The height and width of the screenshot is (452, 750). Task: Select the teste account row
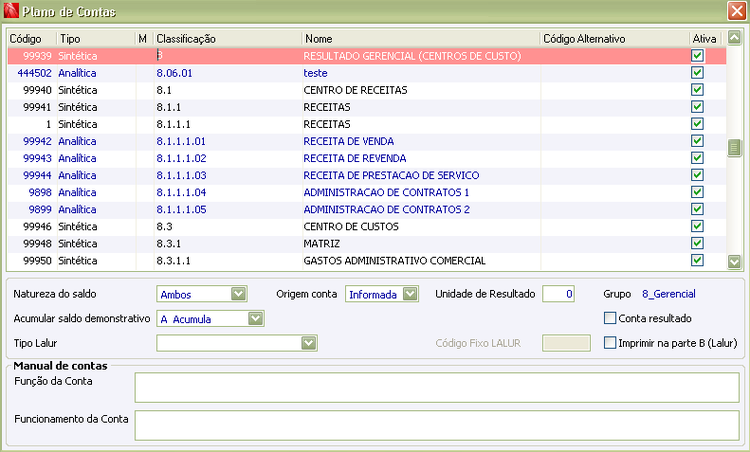tap(366, 73)
